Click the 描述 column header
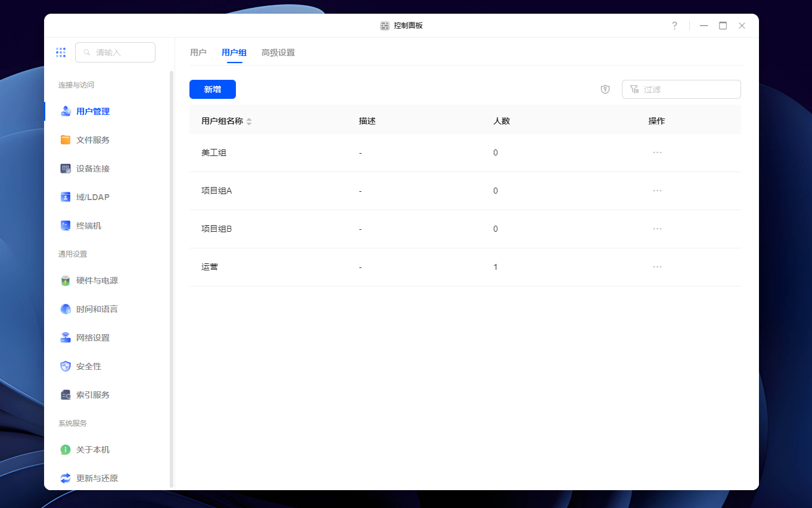812x508 pixels. pyautogui.click(x=368, y=121)
